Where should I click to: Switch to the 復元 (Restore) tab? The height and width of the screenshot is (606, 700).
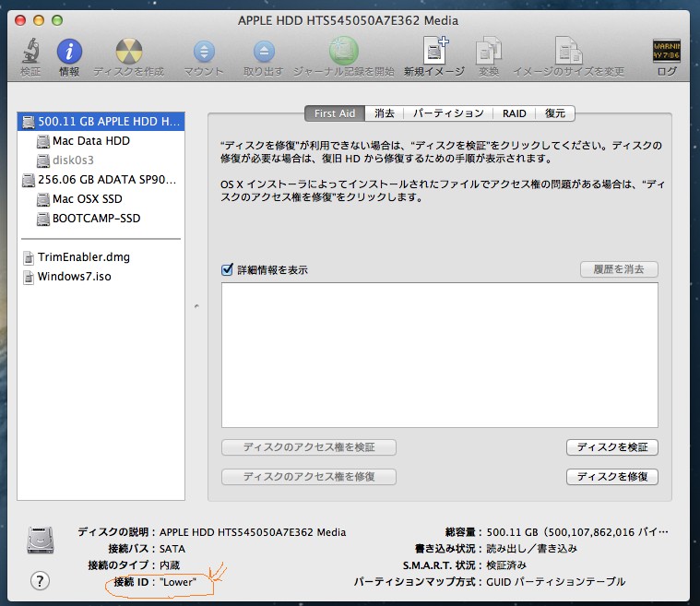(555, 113)
